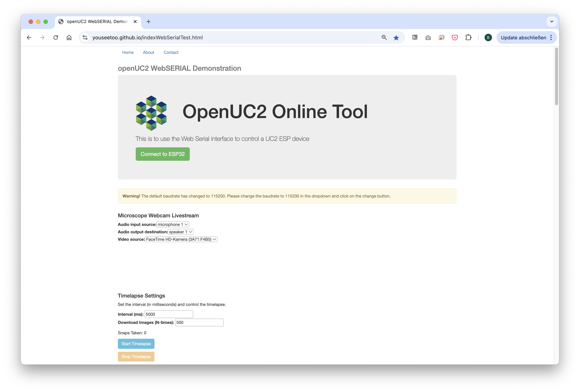Screen dimensions: 580x392
Task: Click the zoom magnifier icon in the address bar
Action: tap(384, 37)
